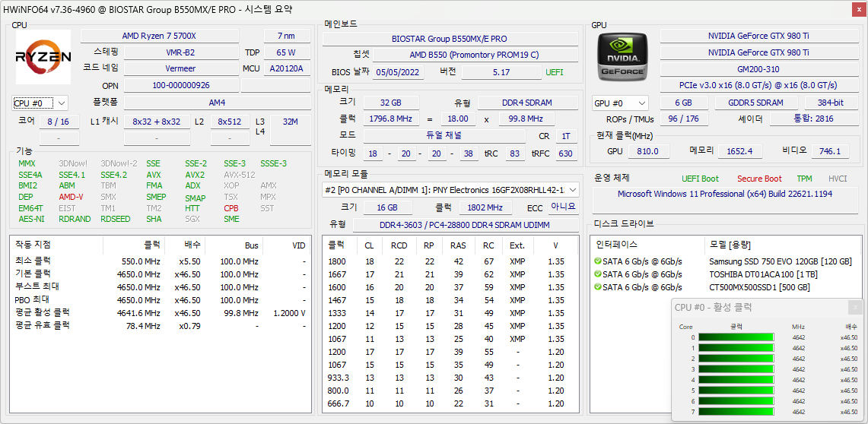The image size is (868, 424).
Task: Click the VMR-B2 stepping value
Action: (x=180, y=52)
